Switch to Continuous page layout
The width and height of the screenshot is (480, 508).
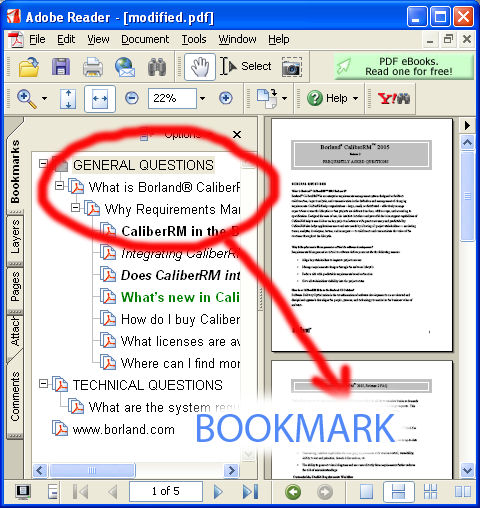pos(399,492)
